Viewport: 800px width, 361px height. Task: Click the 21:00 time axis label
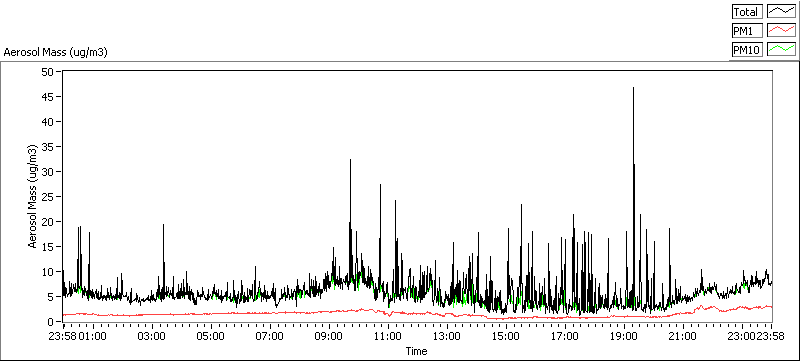click(x=683, y=337)
